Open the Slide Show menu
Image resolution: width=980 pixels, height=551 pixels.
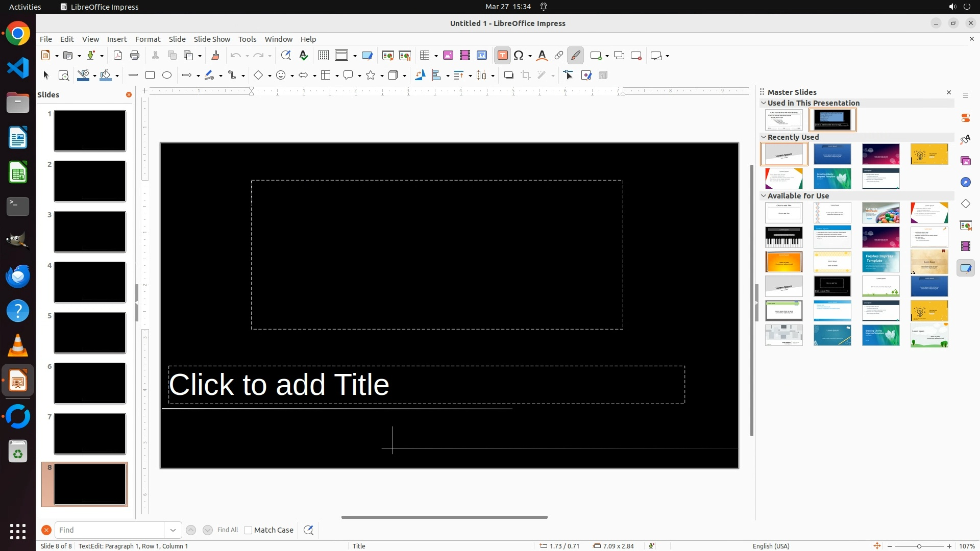point(212,39)
